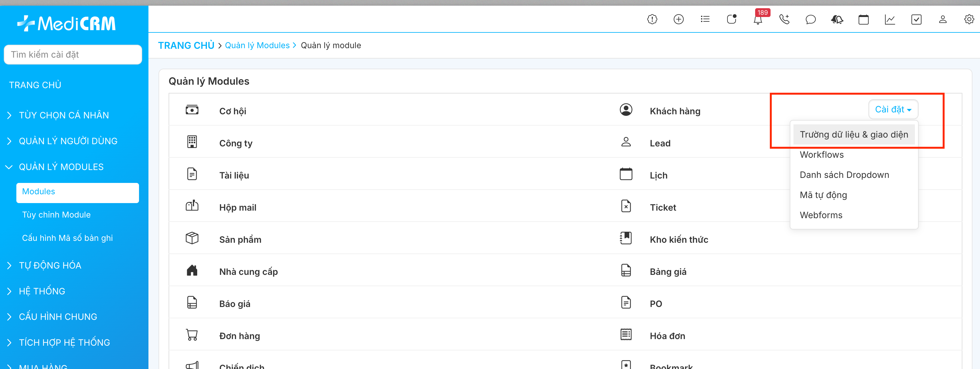Click the settings gear icon
The image size is (980, 369).
(969, 20)
